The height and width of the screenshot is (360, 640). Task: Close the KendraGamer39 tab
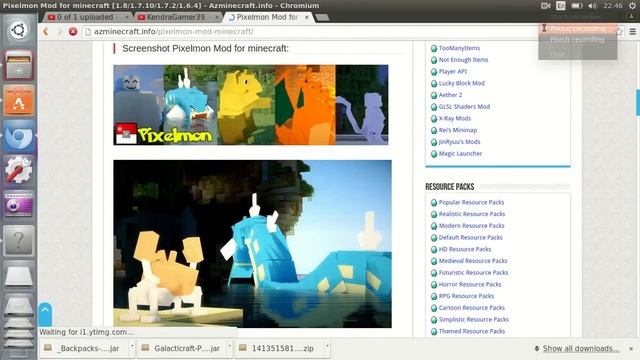tap(217, 17)
